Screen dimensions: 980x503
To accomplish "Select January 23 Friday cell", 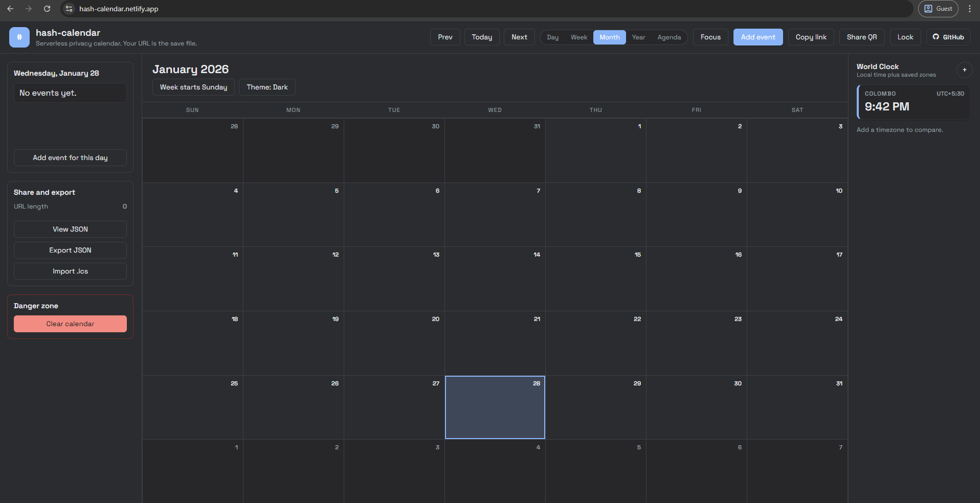I will 696,344.
